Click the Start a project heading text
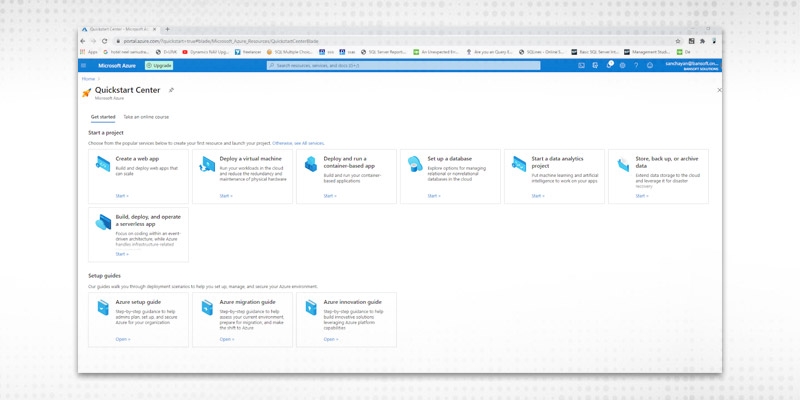This screenshot has height=400, width=800. pos(106,133)
